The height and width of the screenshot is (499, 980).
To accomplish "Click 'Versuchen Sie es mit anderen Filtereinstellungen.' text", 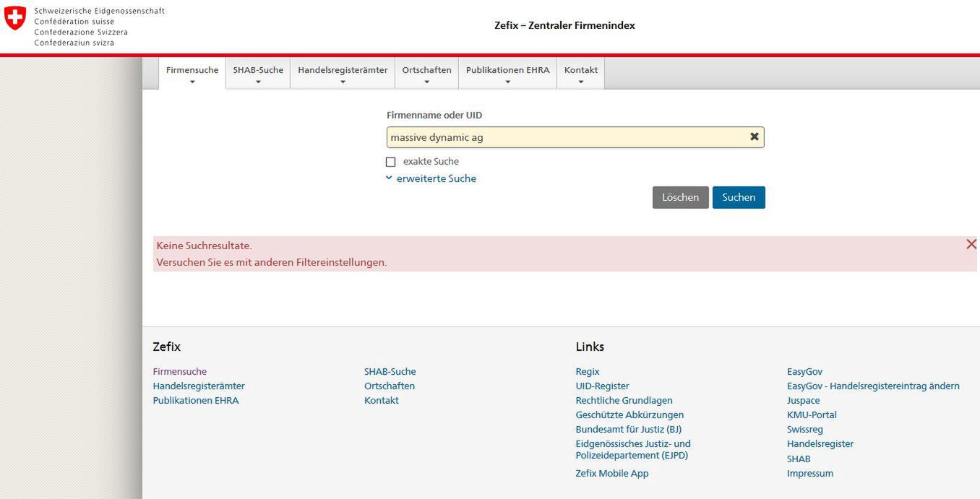I will tap(272, 262).
